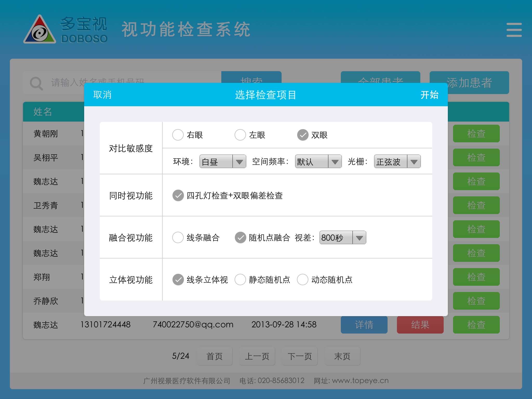Select the right eye (右眼) option
The height and width of the screenshot is (399, 532).
tap(178, 135)
